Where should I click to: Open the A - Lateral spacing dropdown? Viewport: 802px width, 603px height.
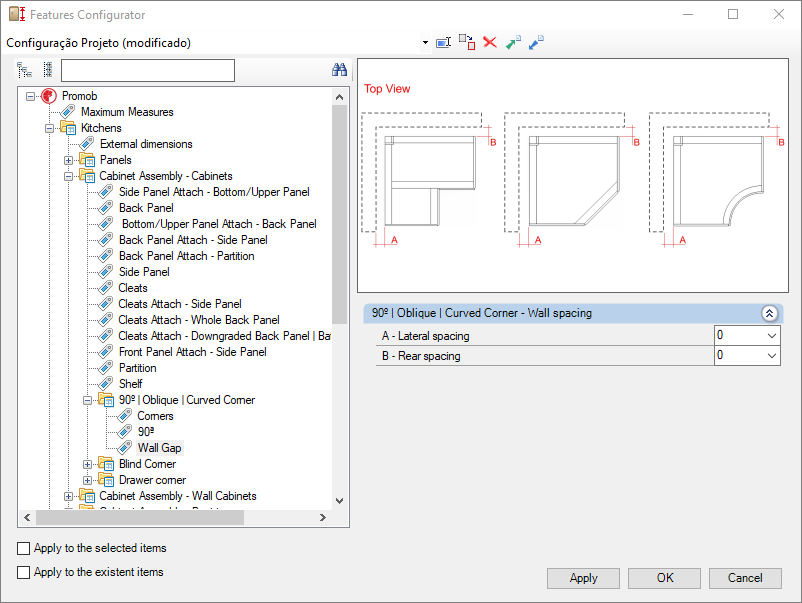coord(772,336)
